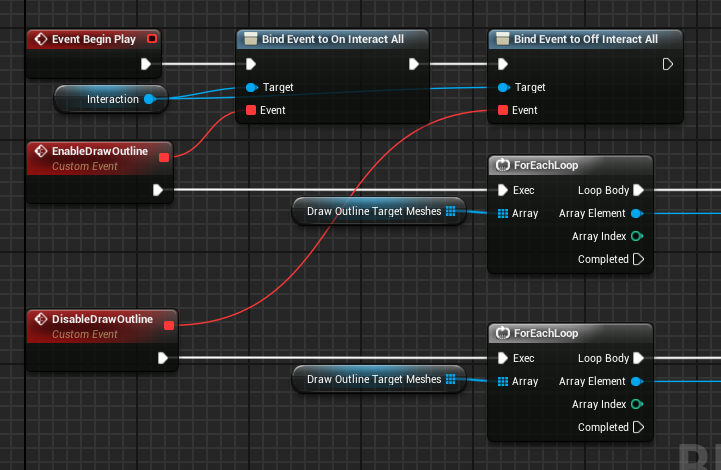Click Array Element pin on lower ForEachLoop
The height and width of the screenshot is (470, 721).
[637, 381]
